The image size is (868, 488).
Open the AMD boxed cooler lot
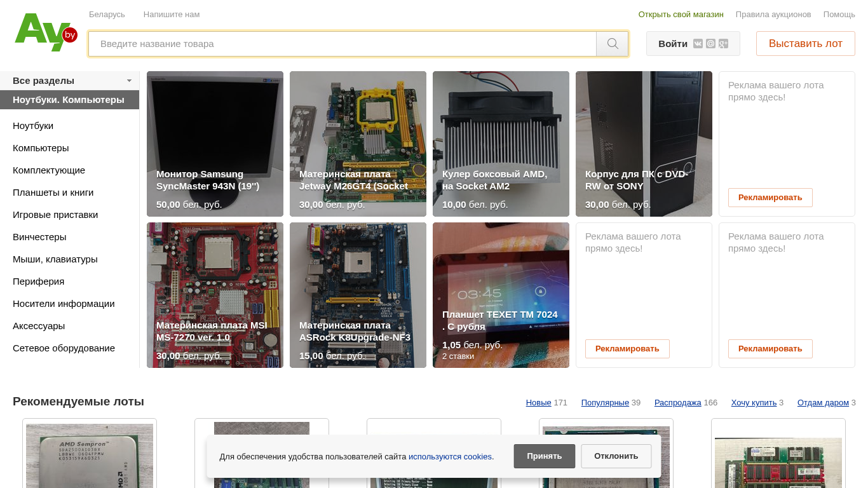pyautogui.click(x=501, y=144)
